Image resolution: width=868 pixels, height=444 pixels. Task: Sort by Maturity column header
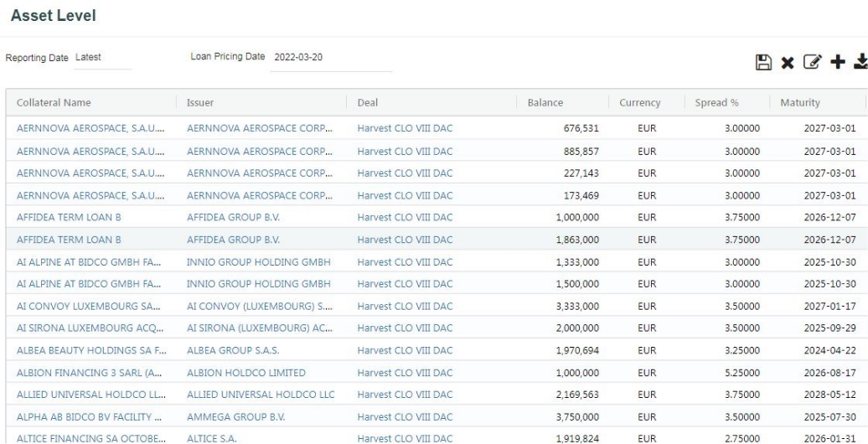(x=800, y=102)
